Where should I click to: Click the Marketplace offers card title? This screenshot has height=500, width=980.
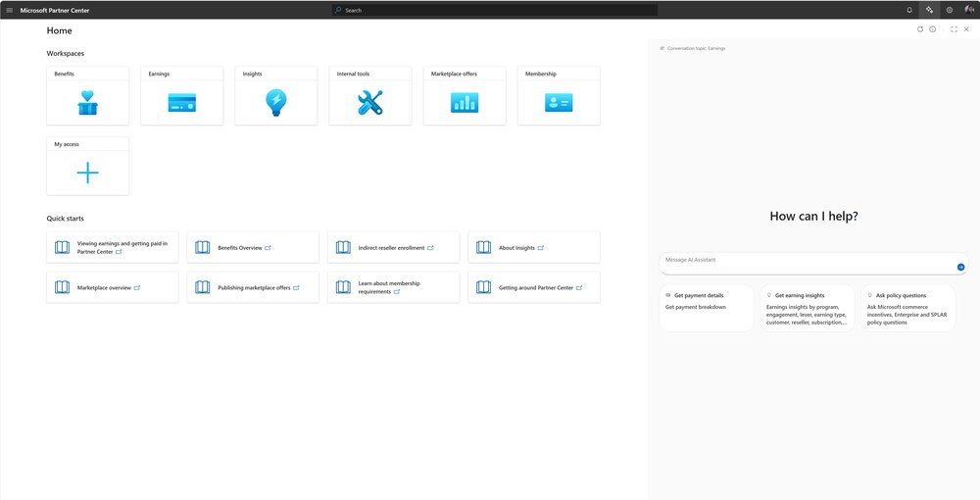click(454, 74)
